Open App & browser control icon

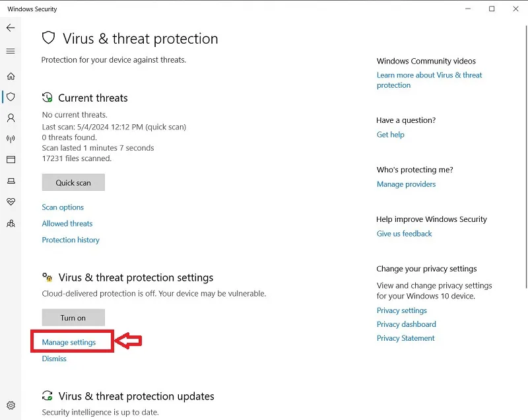11,160
